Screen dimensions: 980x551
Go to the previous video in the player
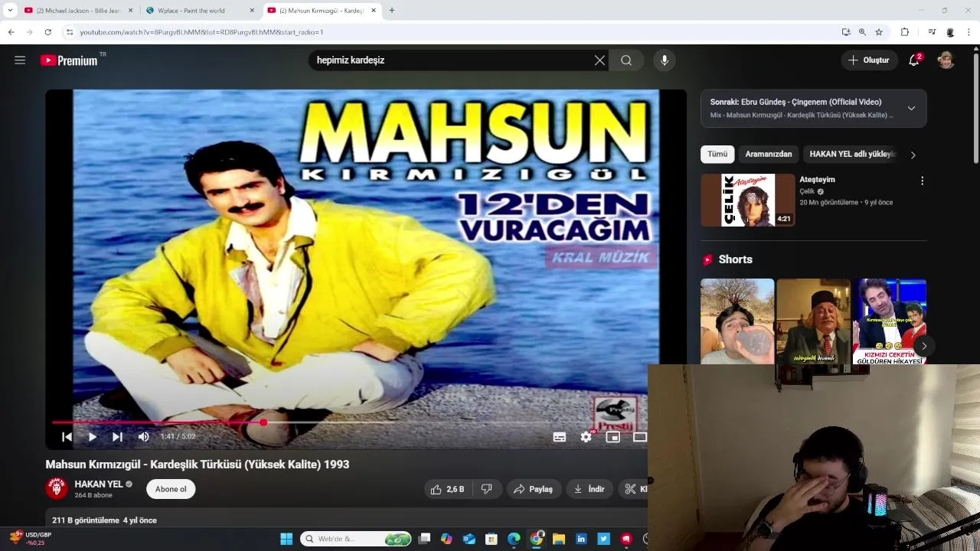point(67,437)
